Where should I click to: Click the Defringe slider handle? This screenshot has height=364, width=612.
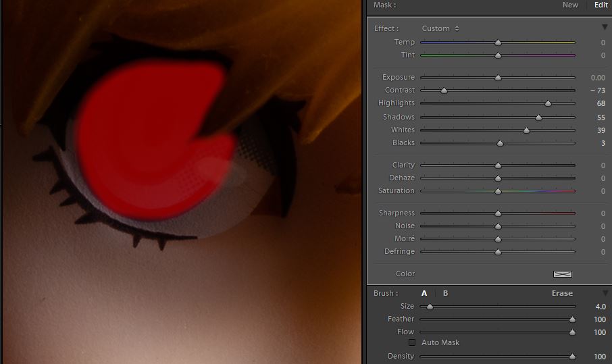click(x=498, y=252)
